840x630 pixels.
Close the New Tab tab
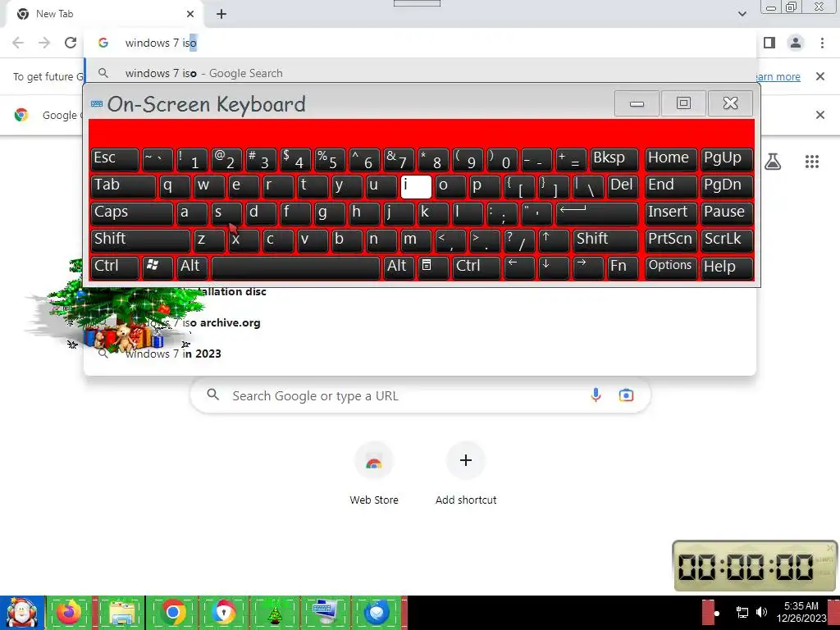coord(190,14)
